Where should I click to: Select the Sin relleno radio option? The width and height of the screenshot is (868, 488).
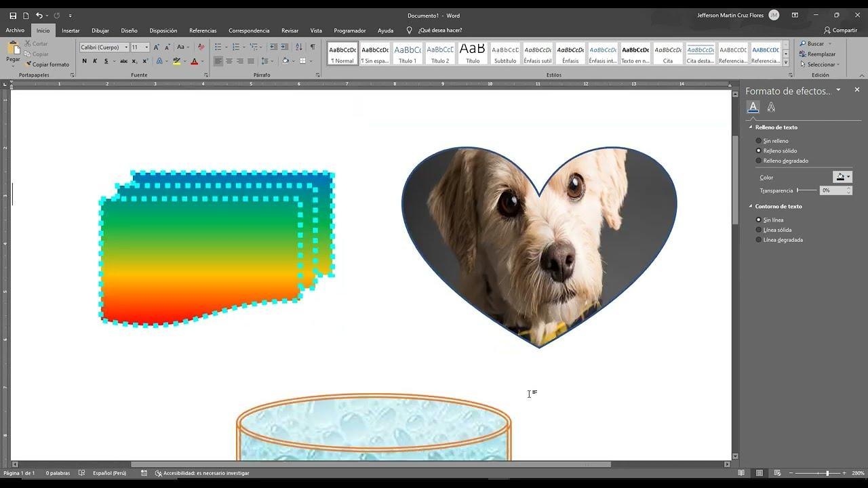pos(759,141)
